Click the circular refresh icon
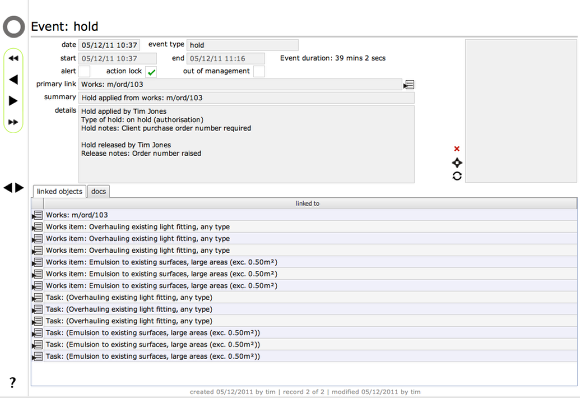 (x=457, y=176)
